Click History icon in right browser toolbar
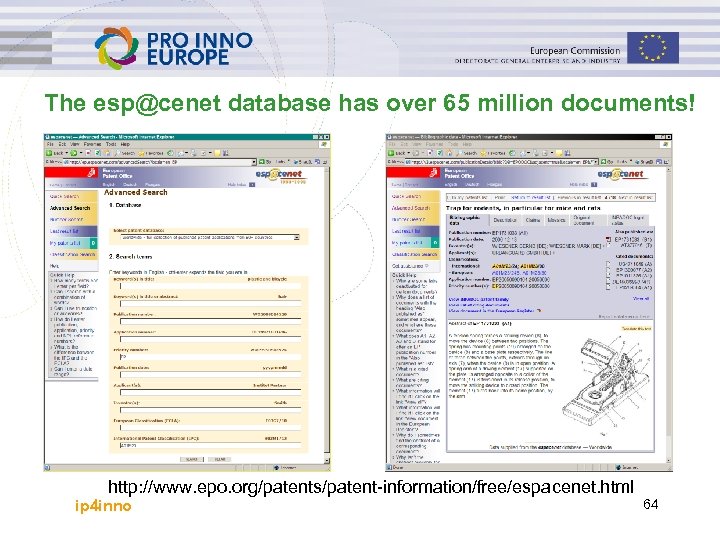The width and height of the screenshot is (720, 540). point(512,153)
